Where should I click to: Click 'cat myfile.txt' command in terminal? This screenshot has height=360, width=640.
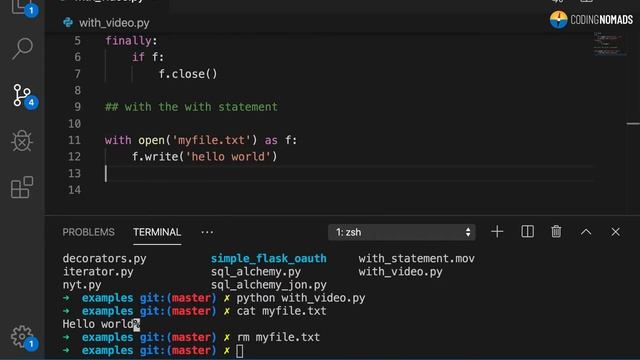click(282, 311)
